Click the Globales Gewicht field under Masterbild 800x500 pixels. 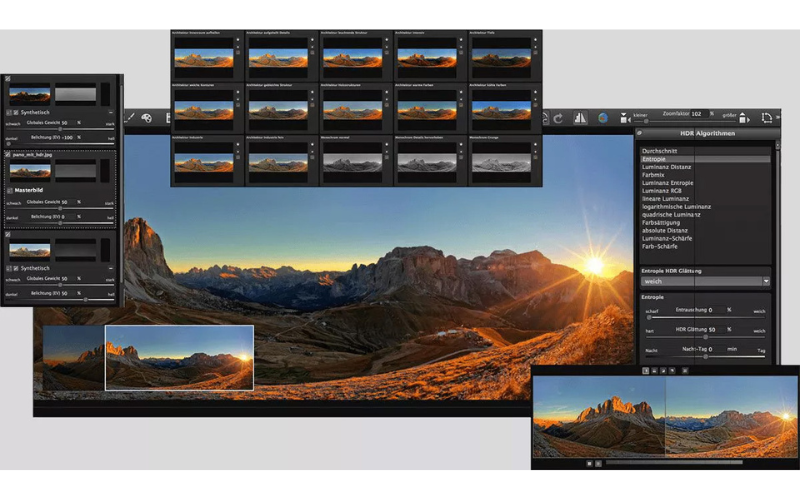point(68,202)
